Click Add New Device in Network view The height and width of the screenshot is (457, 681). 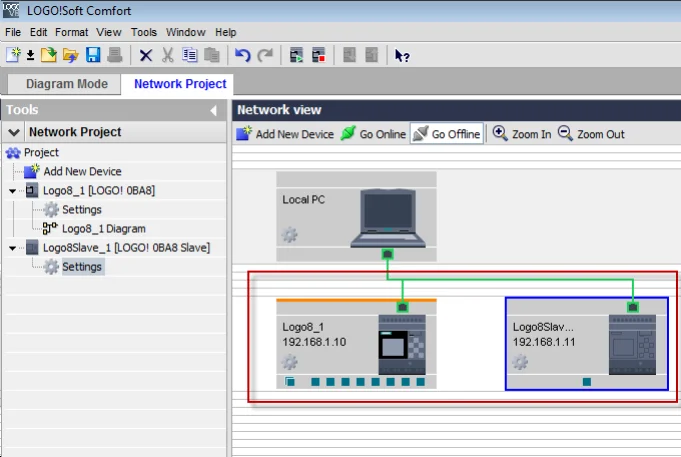tap(285, 134)
